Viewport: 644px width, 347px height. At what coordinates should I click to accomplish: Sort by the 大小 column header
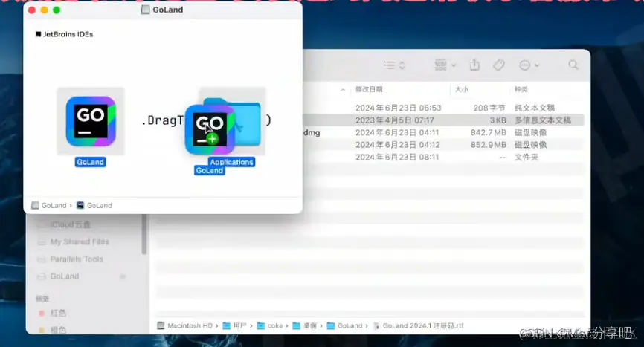point(461,89)
